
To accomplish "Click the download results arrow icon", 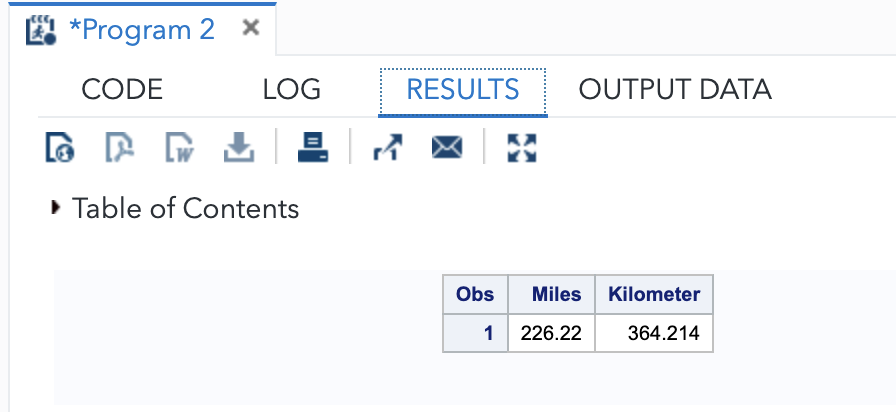I will 238,149.
